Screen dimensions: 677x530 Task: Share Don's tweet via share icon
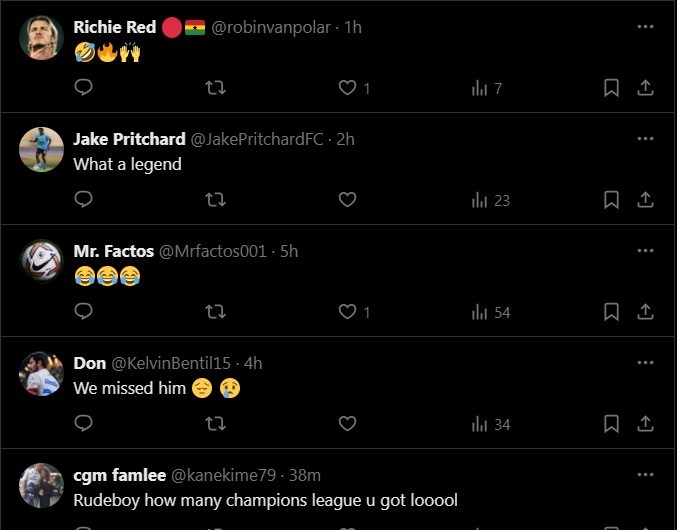645,424
